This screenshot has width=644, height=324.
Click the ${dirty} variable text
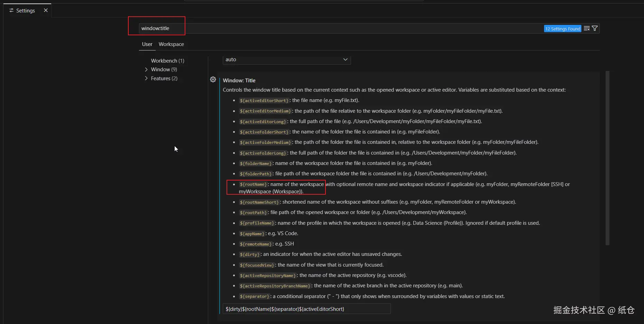[249, 254]
